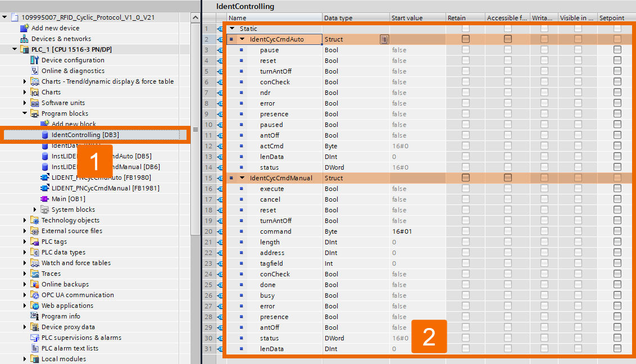This screenshot has width=636, height=364.
Task: Click the External source files icon
Action: [35, 231]
